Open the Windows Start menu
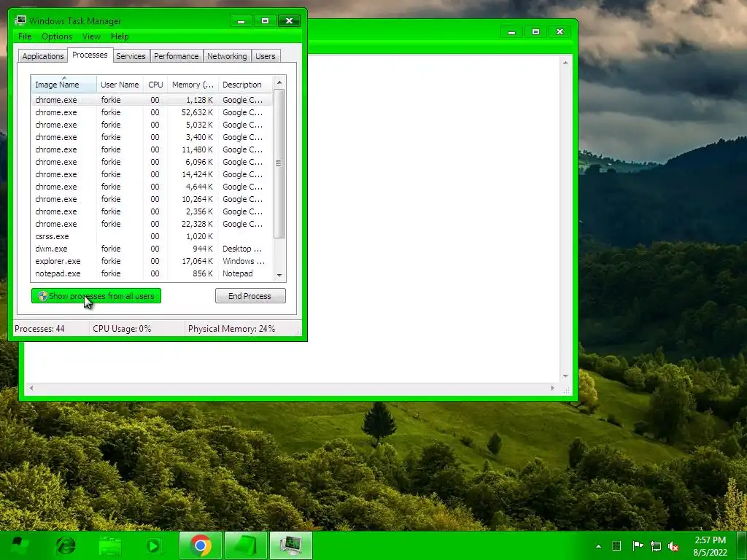Viewport: 747px width, 560px height. (19, 545)
